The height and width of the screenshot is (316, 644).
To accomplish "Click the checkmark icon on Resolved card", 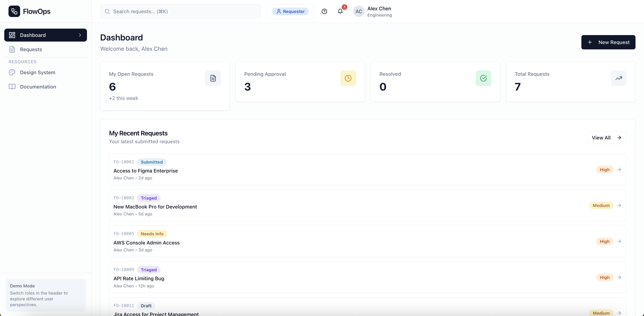I will coord(483,78).
